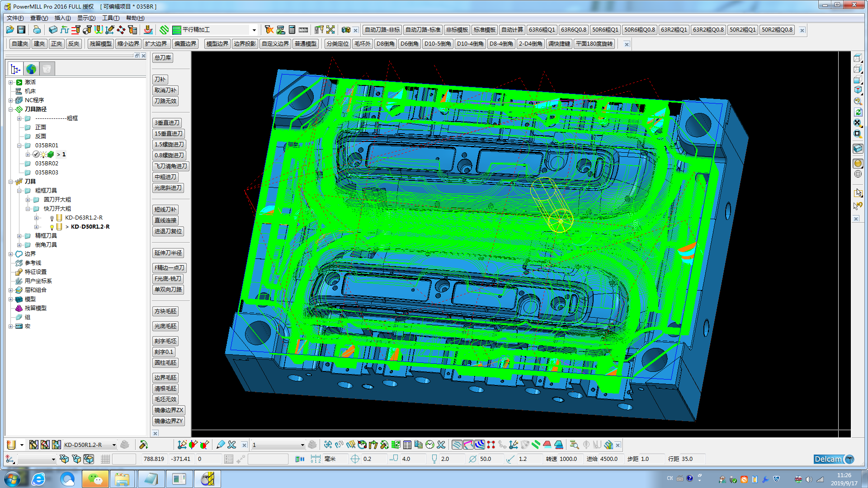Viewport: 868px width, 488px height.
Task: Open the 插入(I) menu
Action: pyautogui.click(x=62, y=18)
